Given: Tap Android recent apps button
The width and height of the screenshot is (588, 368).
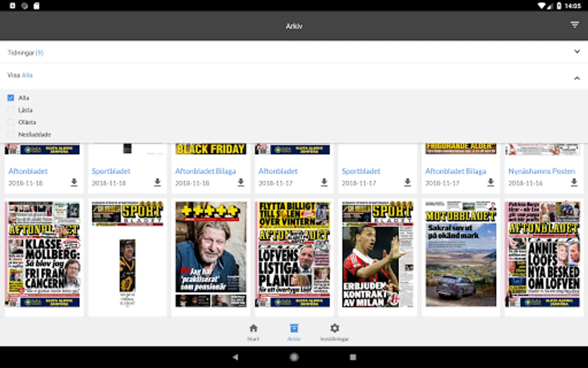Looking at the screenshot, I should point(353,357).
